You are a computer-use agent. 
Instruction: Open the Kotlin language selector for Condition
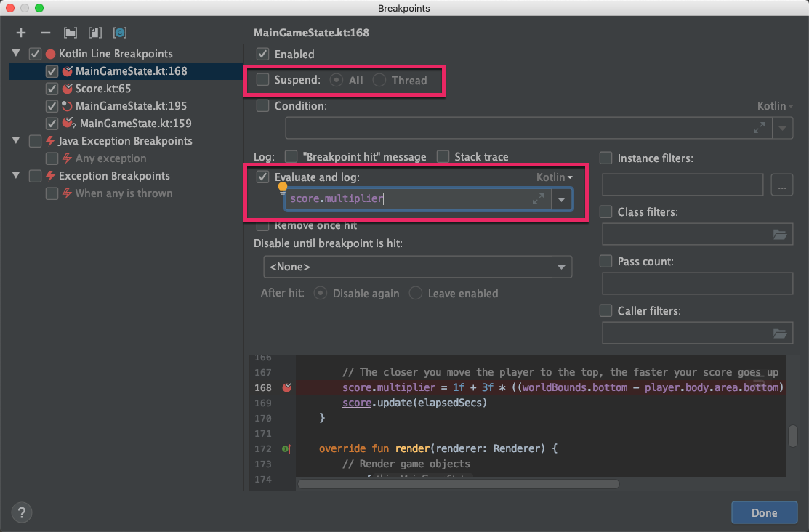point(775,106)
